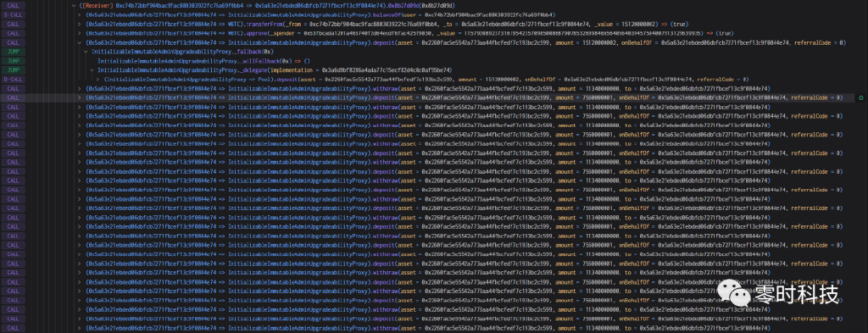Collapse the top-level Receiver call
This screenshot has height=333, width=868.
(75, 6)
